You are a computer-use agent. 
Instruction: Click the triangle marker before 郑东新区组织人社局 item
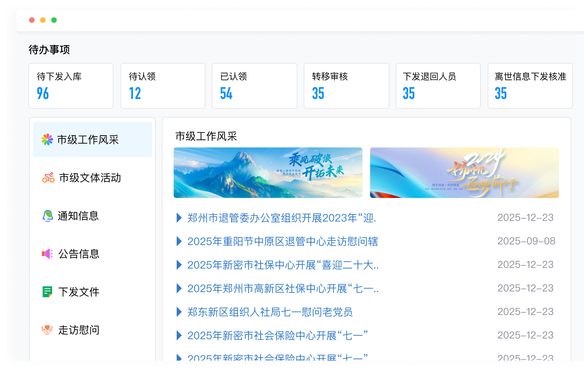tap(179, 312)
